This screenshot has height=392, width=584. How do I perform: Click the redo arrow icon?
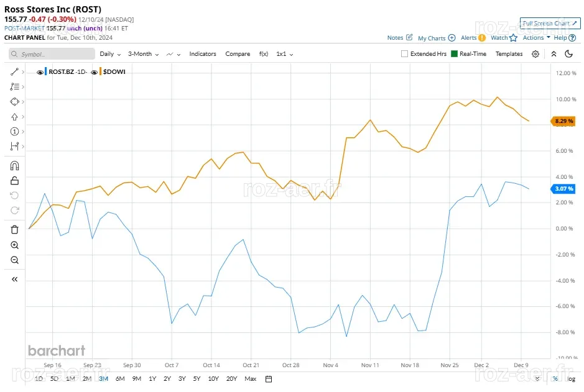pos(14,210)
